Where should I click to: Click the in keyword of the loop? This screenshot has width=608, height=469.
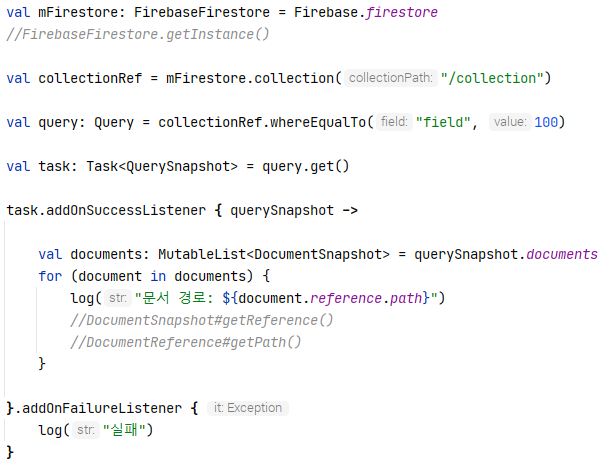pos(158,276)
